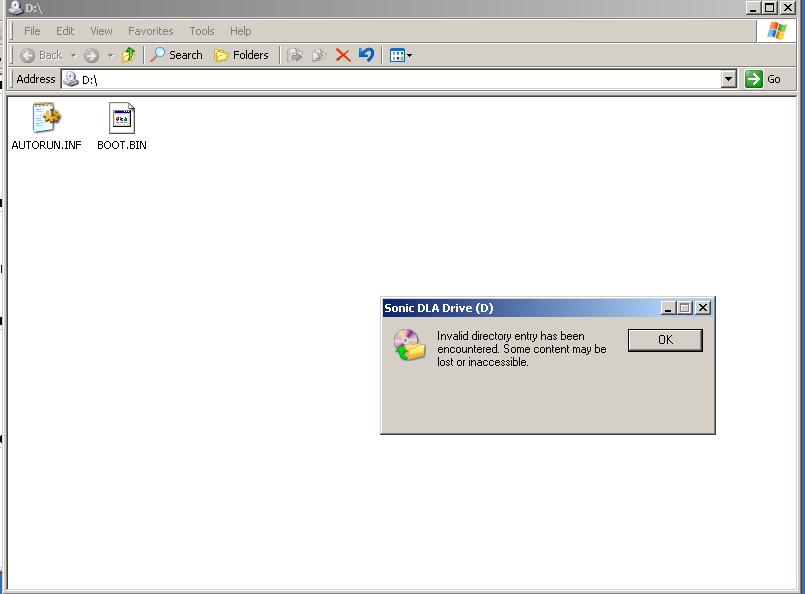Open the Help menu
Viewport: 805px width, 594px height.
(240, 31)
